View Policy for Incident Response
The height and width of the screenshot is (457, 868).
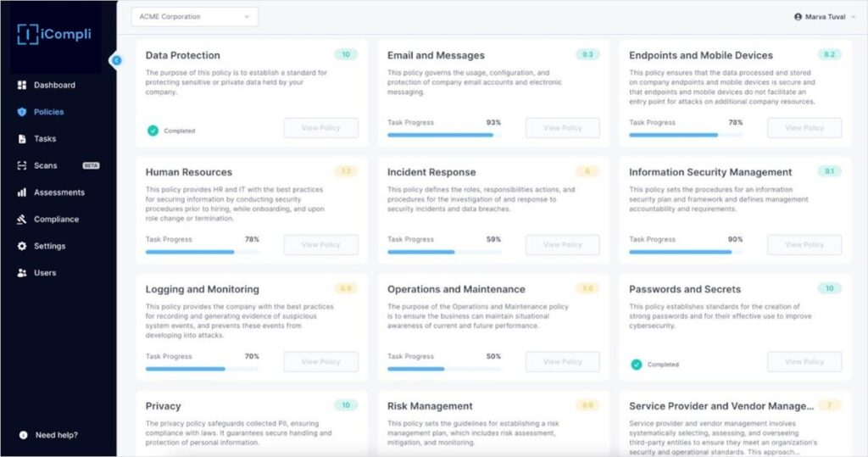(562, 245)
